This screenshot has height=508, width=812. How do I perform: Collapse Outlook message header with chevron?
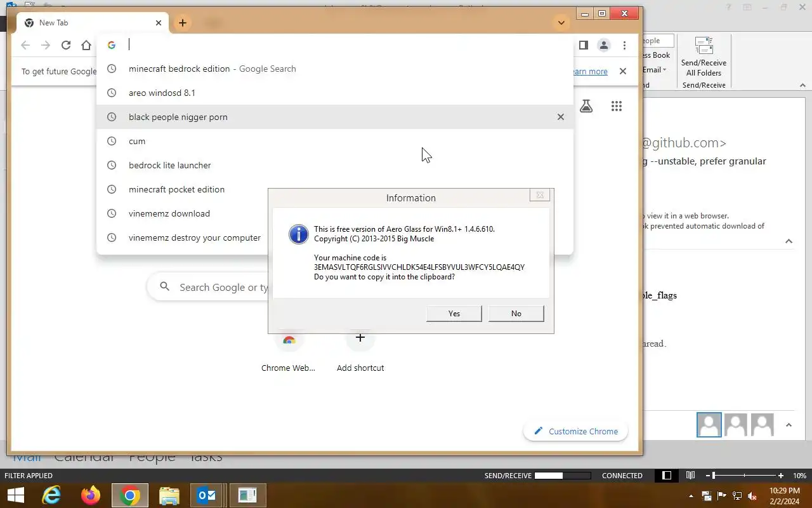point(789,241)
